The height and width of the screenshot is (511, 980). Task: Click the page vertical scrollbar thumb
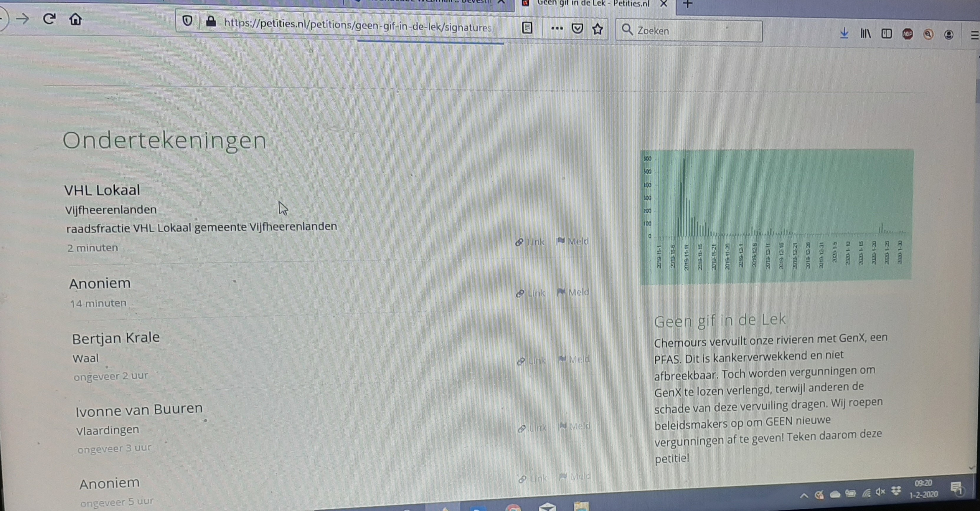pos(978,91)
